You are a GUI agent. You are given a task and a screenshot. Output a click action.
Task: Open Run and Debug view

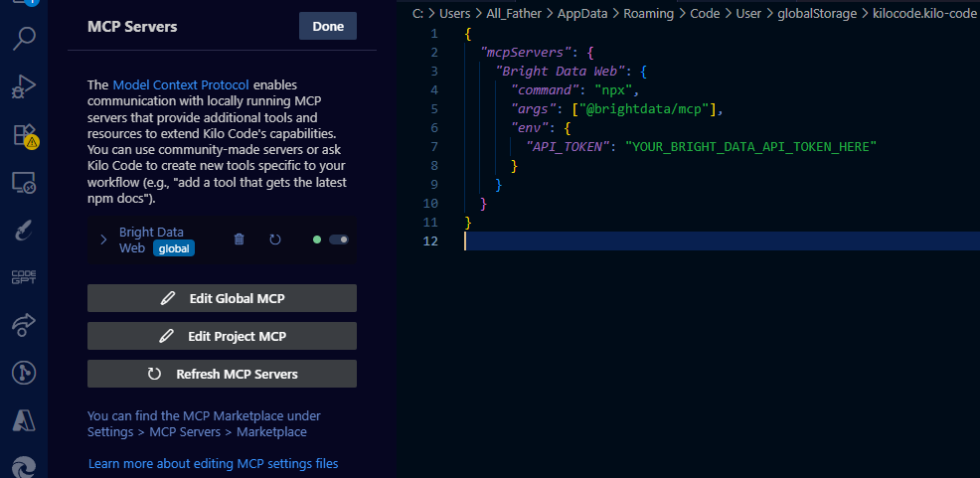(x=24, y=87)
